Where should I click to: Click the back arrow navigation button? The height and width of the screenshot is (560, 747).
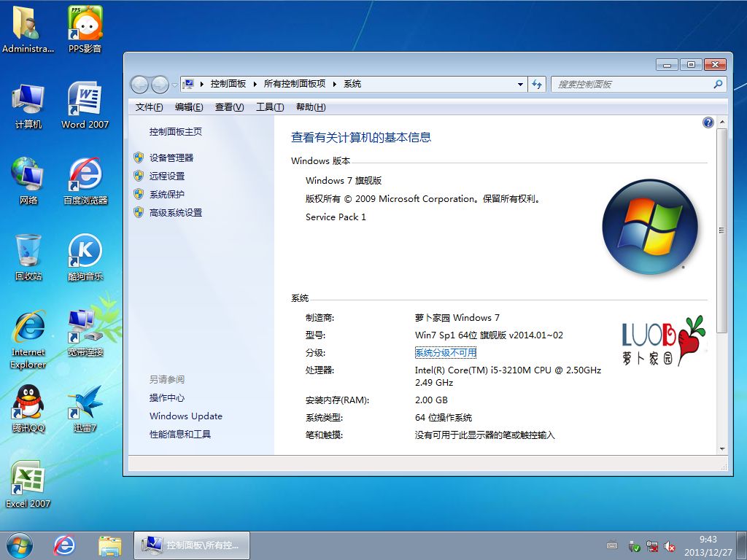pyautogui.click(x=139, y=85)
